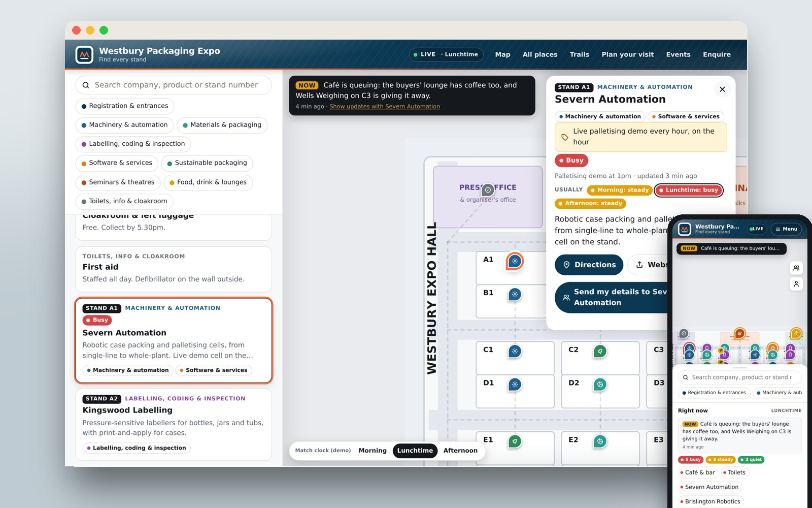Viewport: 812px width, 508px height.
Task: Open the Kingswood Labelling stand card
Action: pos(174,424)
